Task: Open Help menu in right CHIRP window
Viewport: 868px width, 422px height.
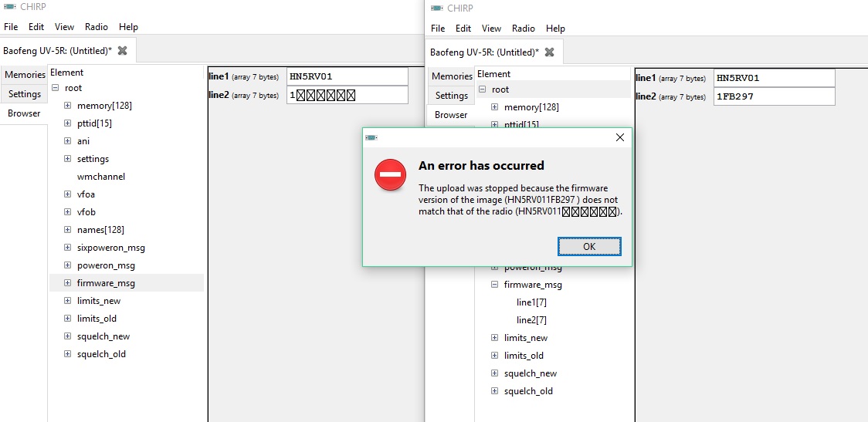Action: coord(555,29)
